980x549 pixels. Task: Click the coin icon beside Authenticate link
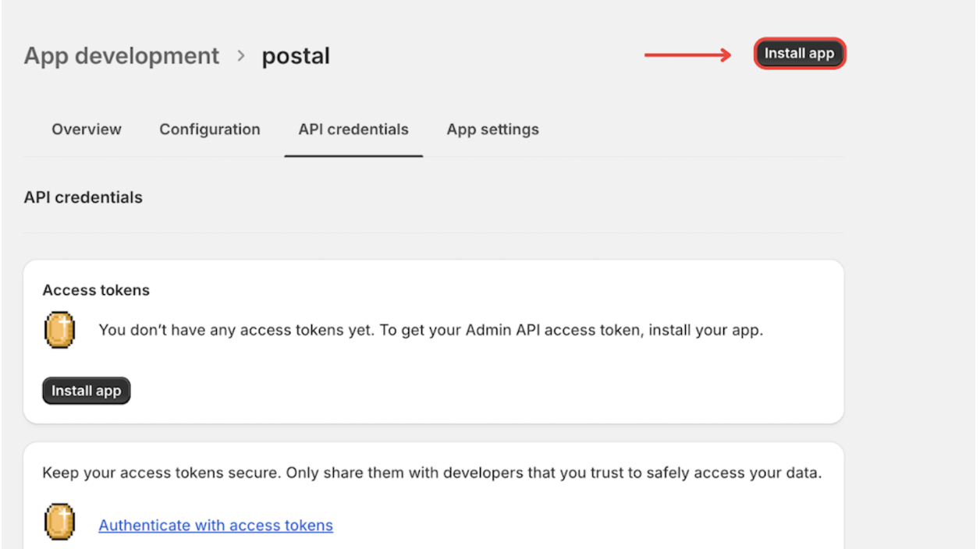(59, 522)
